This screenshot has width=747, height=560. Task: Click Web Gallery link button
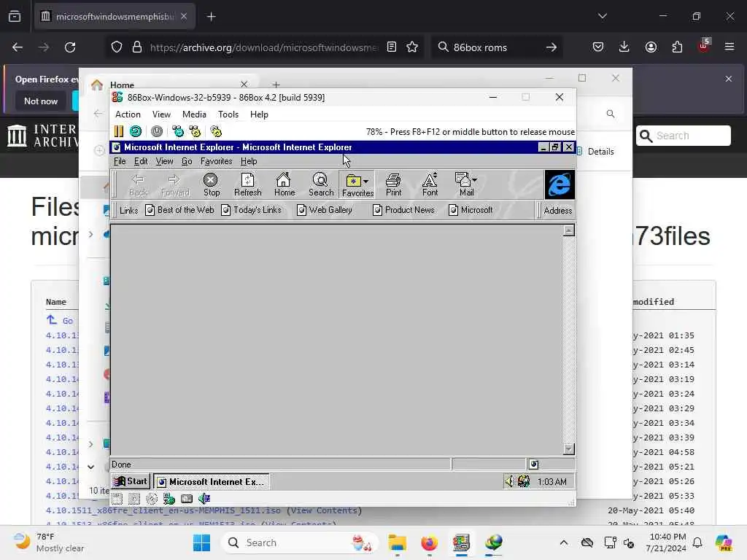pyautogui.click(x=325, y=210)
